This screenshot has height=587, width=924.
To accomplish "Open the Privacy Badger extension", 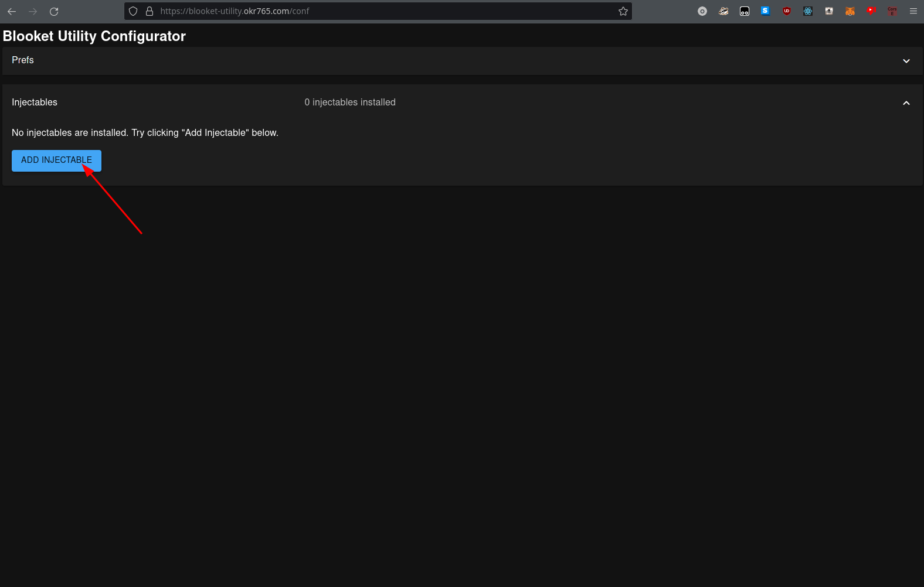I will (x=723, y=11).
